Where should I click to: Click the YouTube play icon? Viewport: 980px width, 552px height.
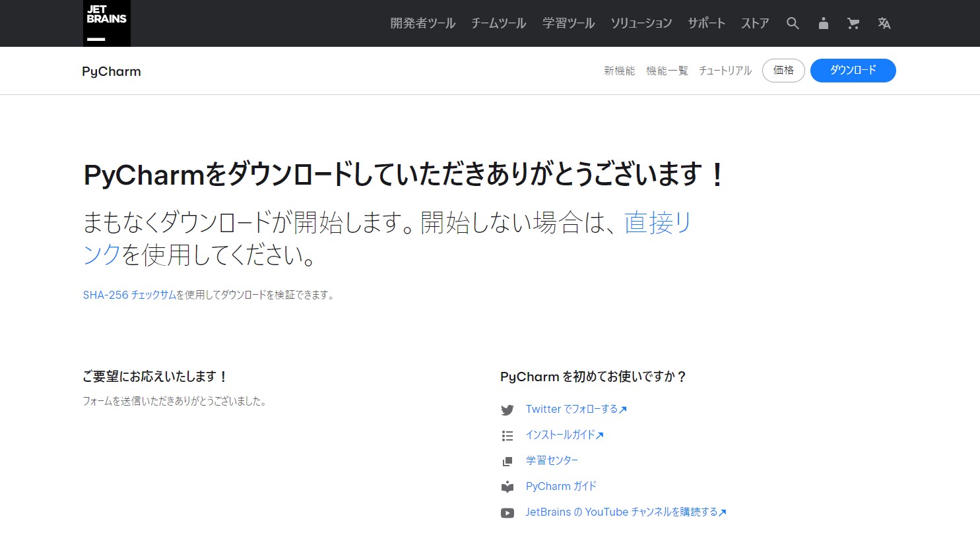(507, 513)
